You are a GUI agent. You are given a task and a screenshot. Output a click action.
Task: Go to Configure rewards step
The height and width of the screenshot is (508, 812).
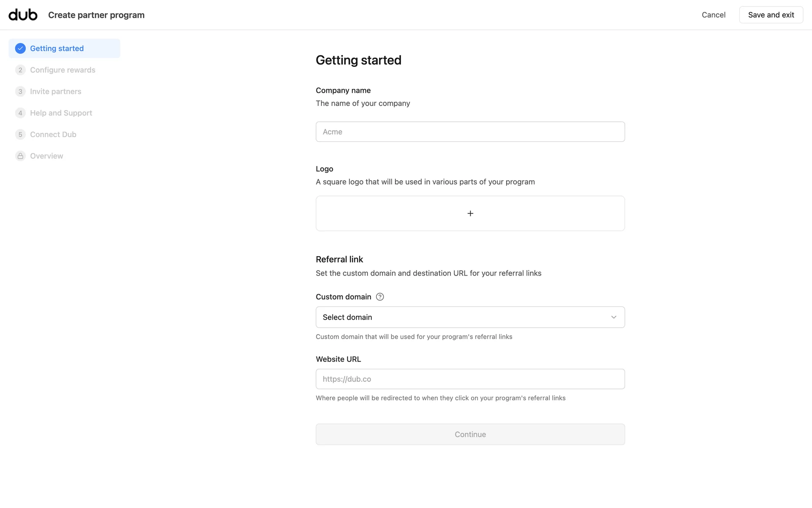pos(63,70)
